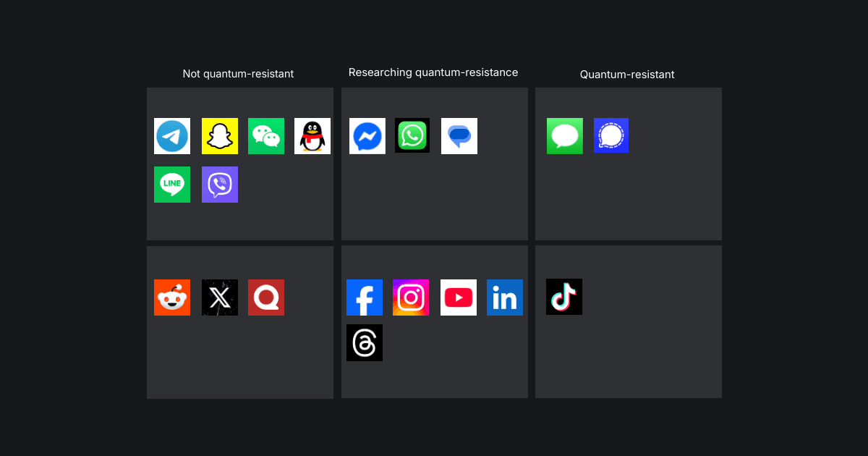Click the Facebook icon
Viewport: 868px width, 456px height.
click(365, 297)
